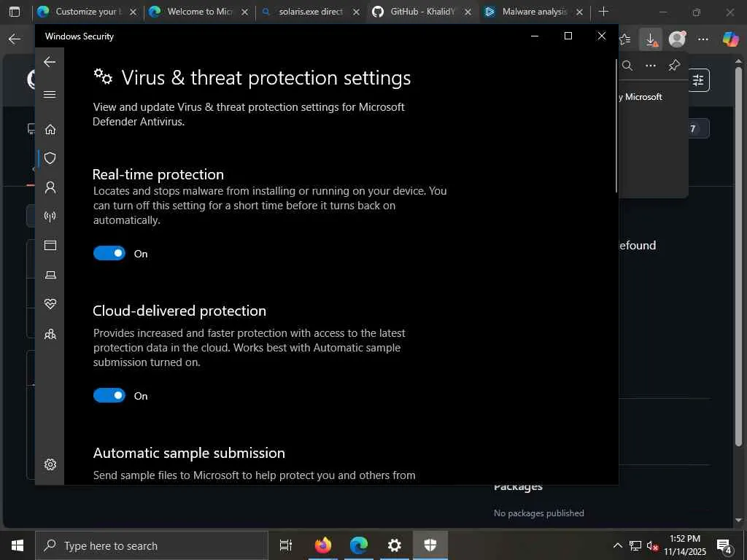
Task: Open App & browser control icon
Action: pos(50,246)
